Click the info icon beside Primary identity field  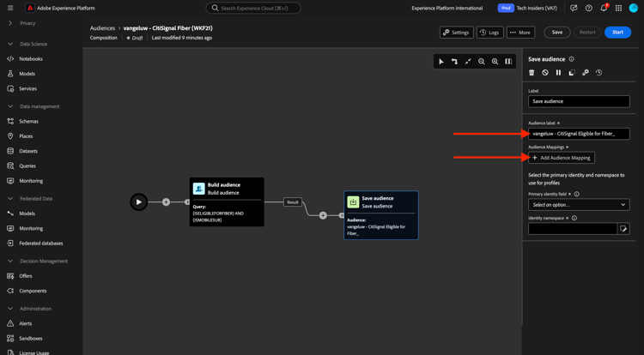coord(577,194)
